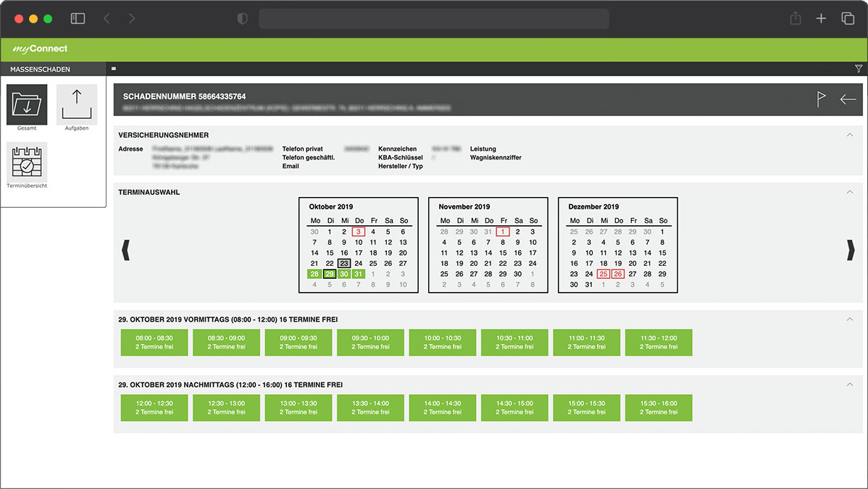Open the Aufgaben upload icon
This screenshot has width=868, height=489.
click(76, 105)
